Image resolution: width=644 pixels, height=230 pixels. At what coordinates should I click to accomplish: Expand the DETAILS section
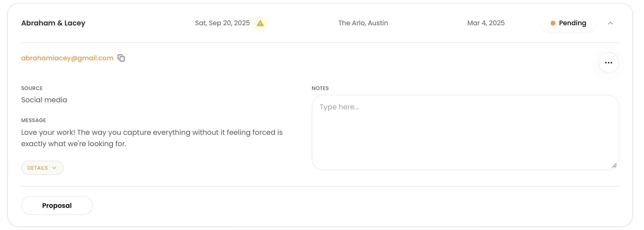click(42, 168)
